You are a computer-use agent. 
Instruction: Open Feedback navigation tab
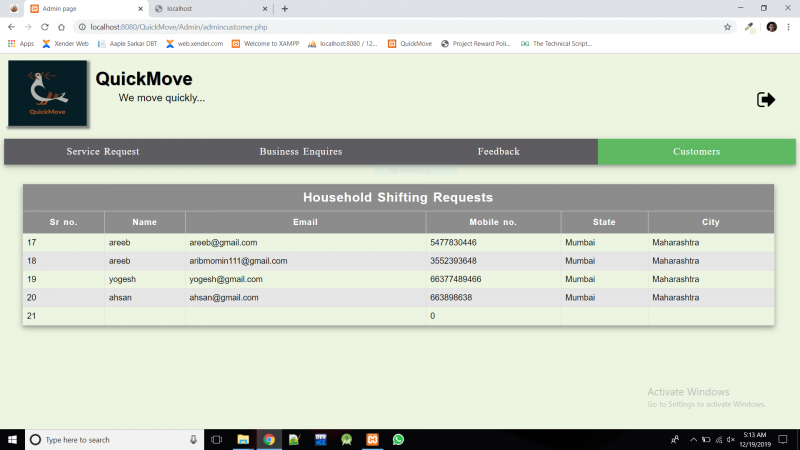tap(498, 152)
